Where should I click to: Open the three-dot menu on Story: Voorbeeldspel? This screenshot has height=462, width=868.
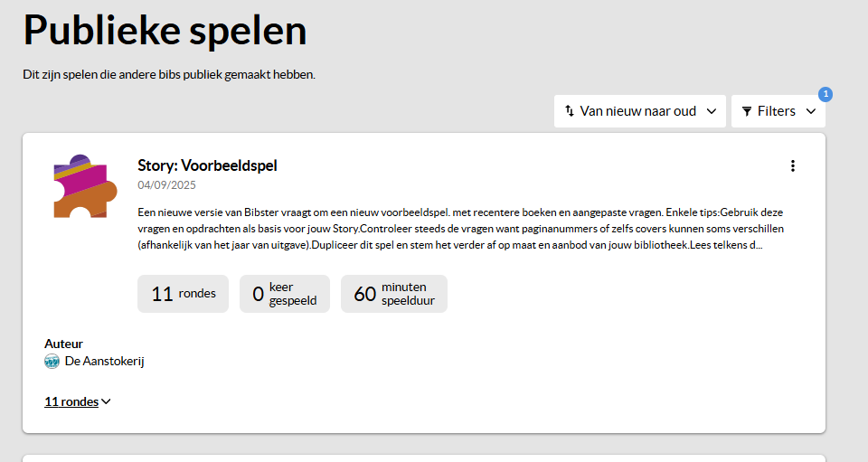coord(793,165)
